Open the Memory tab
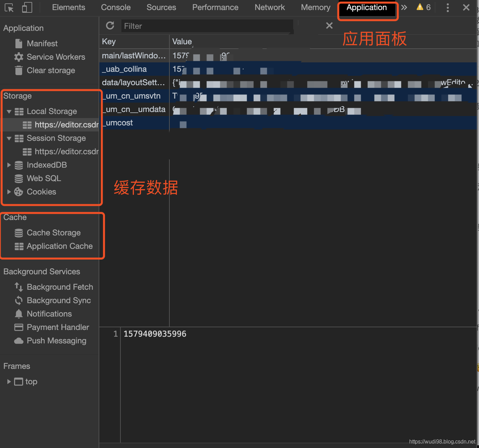479x448 pixels. 316,7
